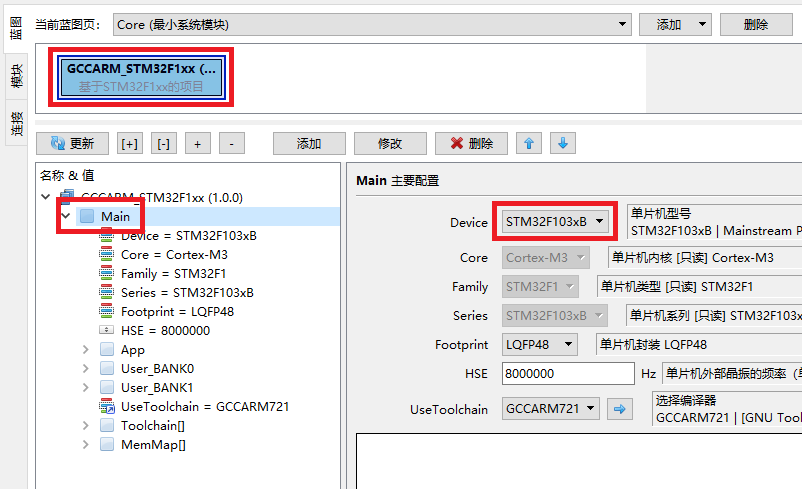Expand the MemMap[] tree node

point(85,444)
